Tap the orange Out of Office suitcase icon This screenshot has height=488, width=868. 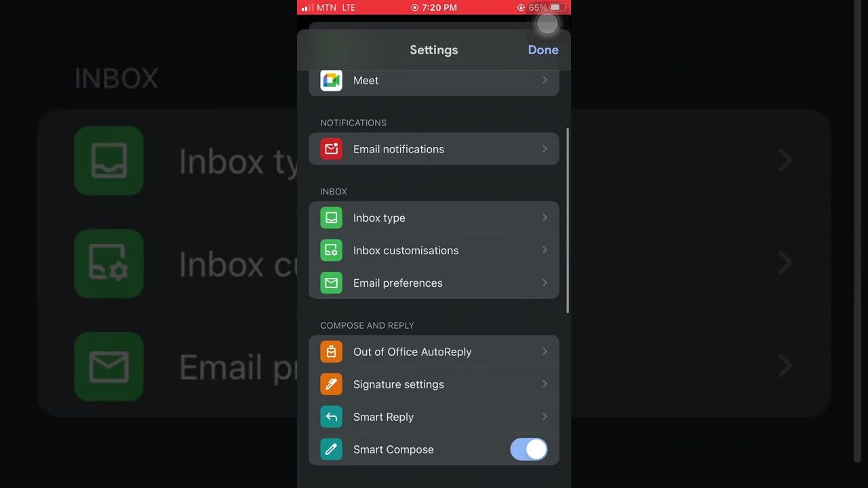pyautogui.click(x=331, y=352)
